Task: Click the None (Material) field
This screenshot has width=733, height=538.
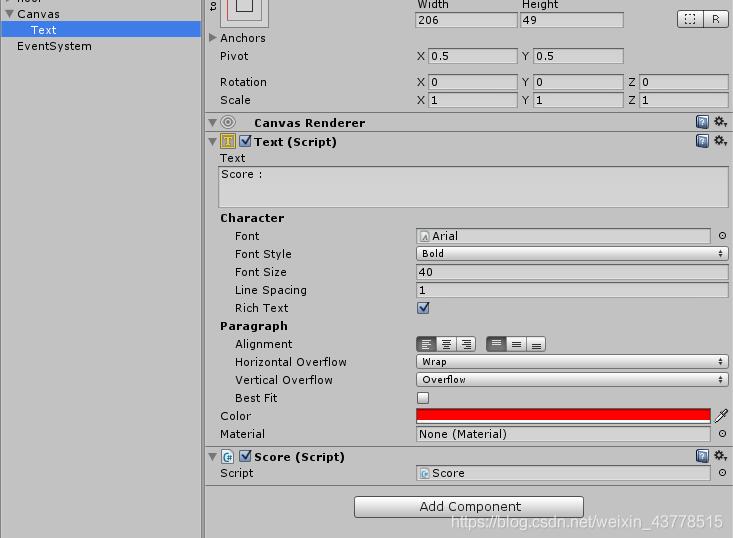Action: 563,434
